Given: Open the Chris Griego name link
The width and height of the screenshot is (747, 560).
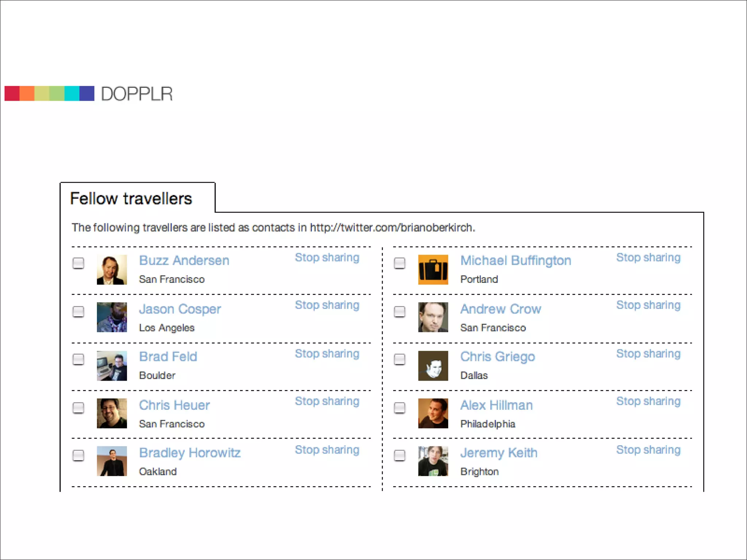Looking at the screenshot, I should [x=498, y=357].
